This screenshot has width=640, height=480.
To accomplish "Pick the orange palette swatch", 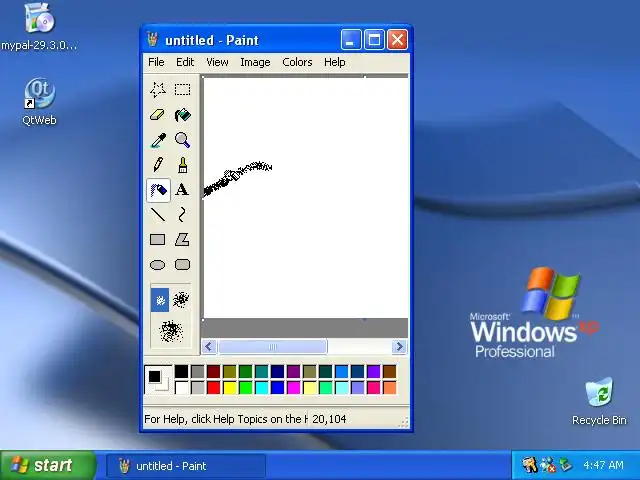I will point(389,387).
